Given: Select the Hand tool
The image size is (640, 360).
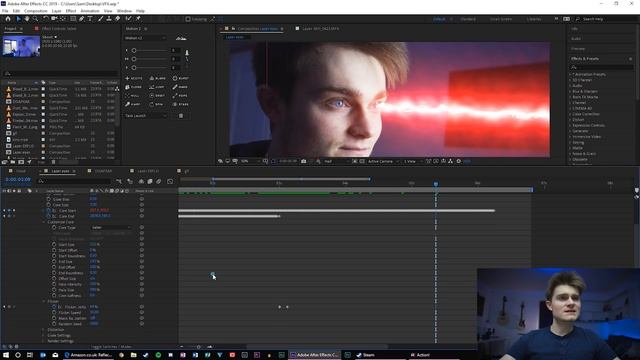Looking at the screenshot, I should (27, 19).
